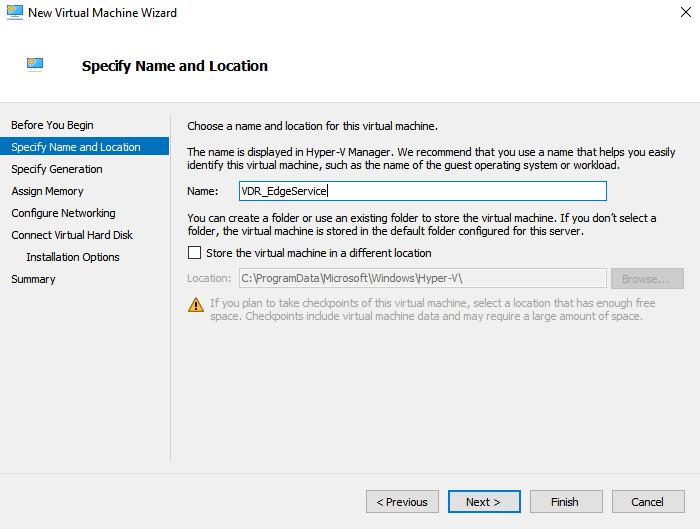Click the wizard icon in title bar
This screenshot has width=700, height=529.
click(15, 12)
